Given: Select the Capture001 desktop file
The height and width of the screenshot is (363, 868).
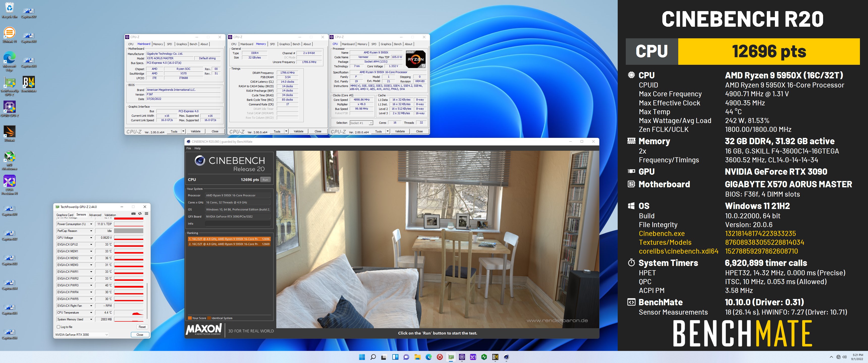Looking at the screenshot, I should tap(9, 210).
